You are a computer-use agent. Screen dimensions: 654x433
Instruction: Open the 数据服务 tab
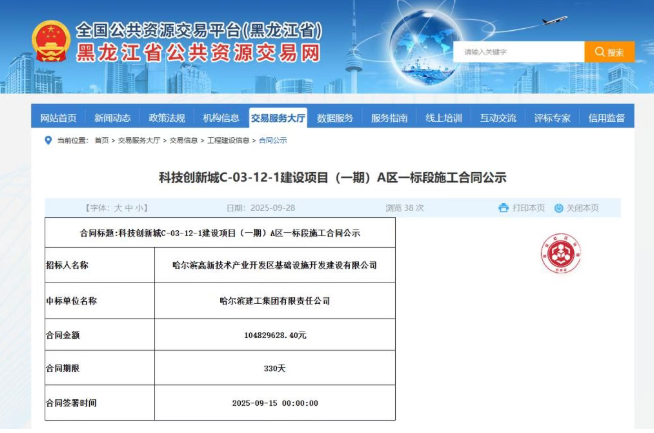[x=335, y=118]
